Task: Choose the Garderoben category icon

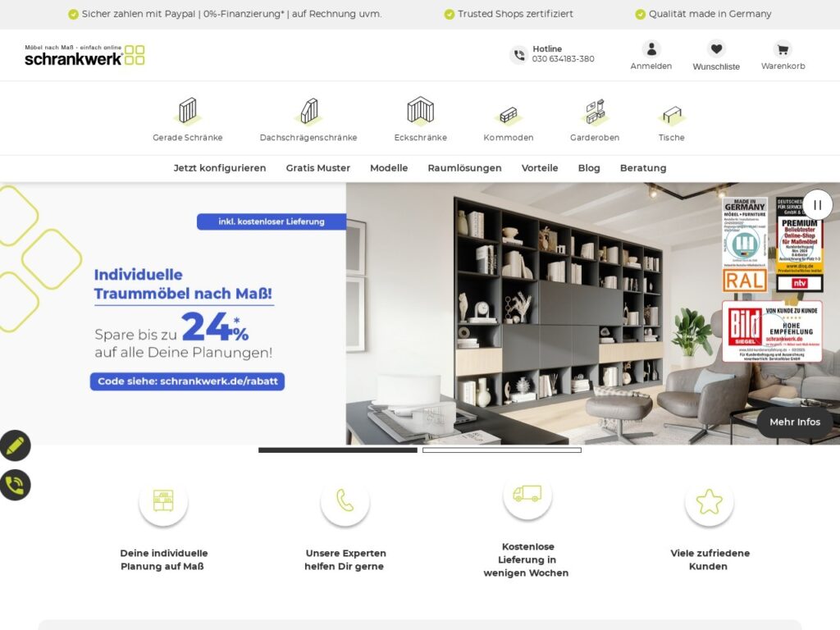Action: point(595,112)
